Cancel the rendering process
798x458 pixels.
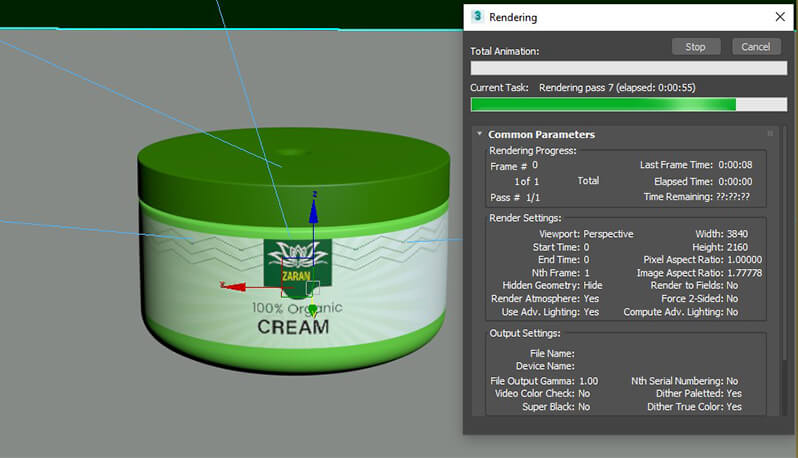point(756,47)
